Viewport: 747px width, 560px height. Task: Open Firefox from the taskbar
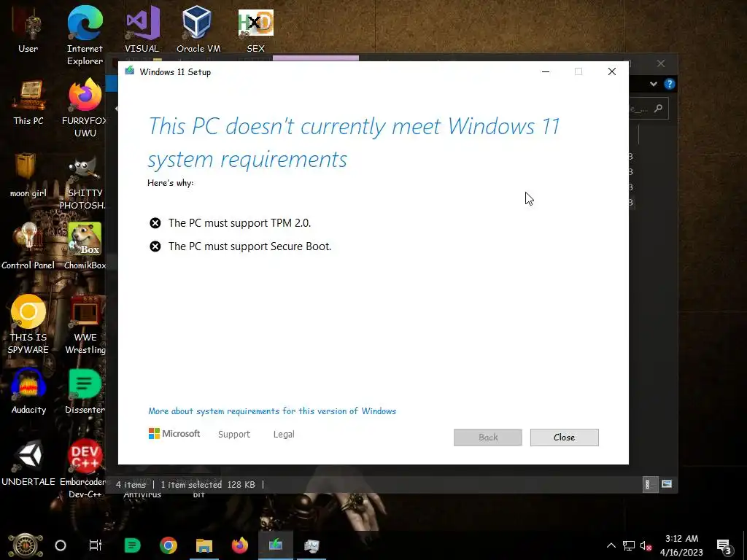(x=239, y=545)
